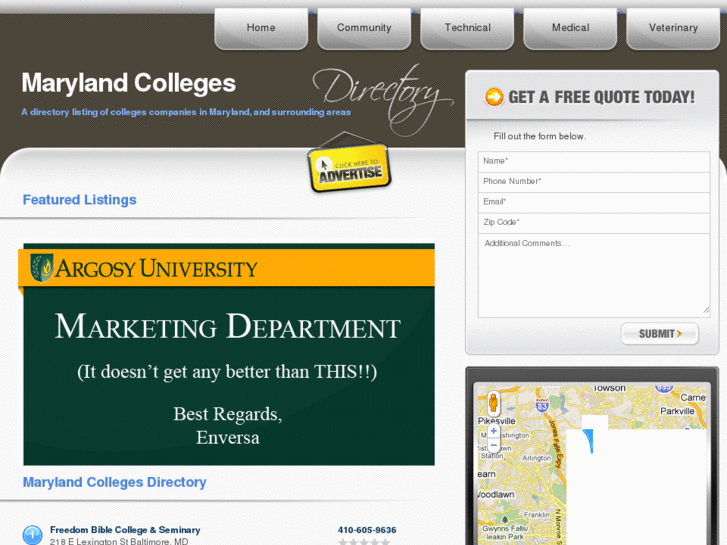Click into Additional Comments textarea
727x545 pixels.
[593, 275]
